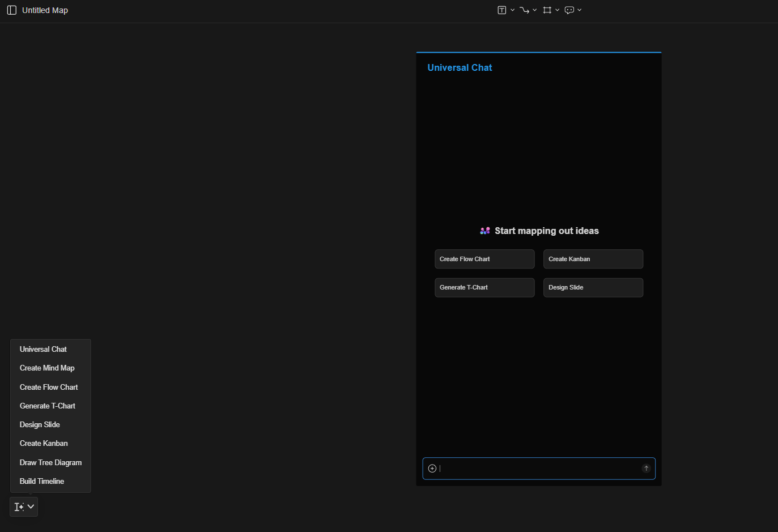Click the attach plus icon in chat input

432,469
